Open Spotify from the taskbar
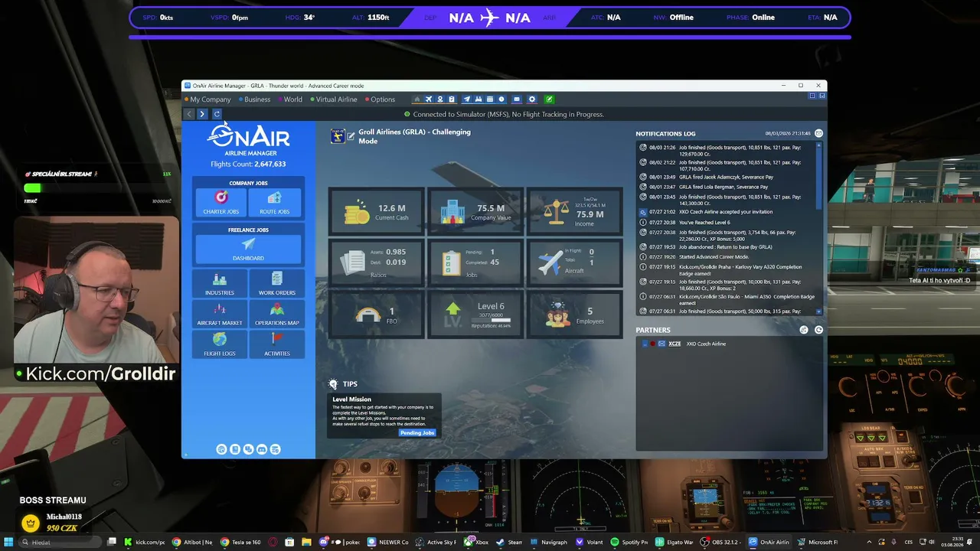Image resolution: width=980 pixels, height=551 pixels. (x=629, y=542)
